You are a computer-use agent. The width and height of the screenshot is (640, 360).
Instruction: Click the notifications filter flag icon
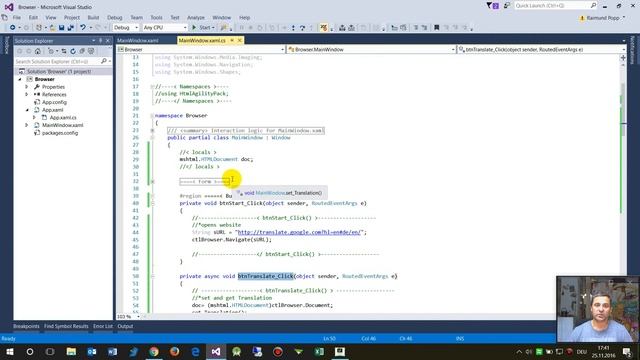(x=489, y=5)
